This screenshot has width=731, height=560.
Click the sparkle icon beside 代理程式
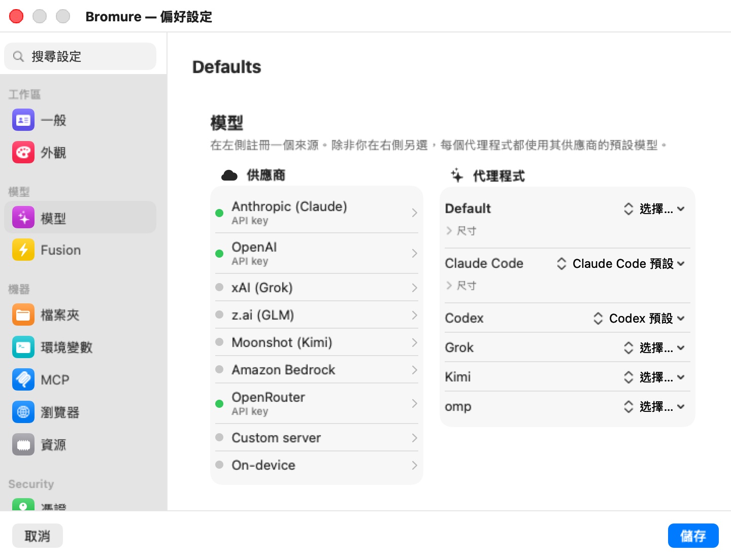(457, 176)
